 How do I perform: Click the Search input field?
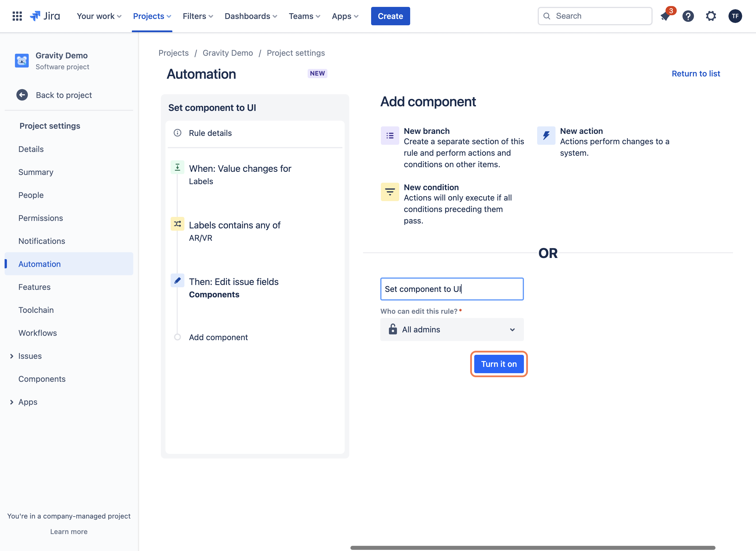coord(595,16)
